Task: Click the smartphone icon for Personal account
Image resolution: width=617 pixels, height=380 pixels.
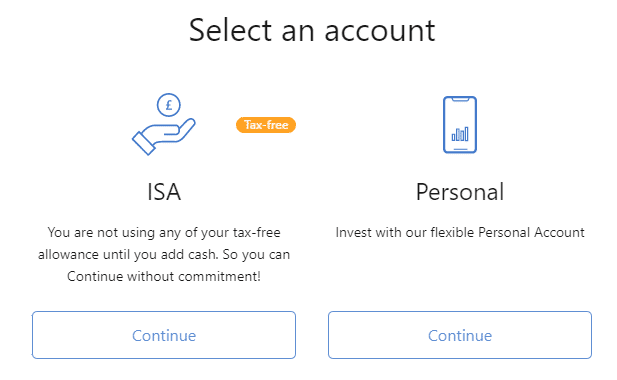Action: coord(460,125)
